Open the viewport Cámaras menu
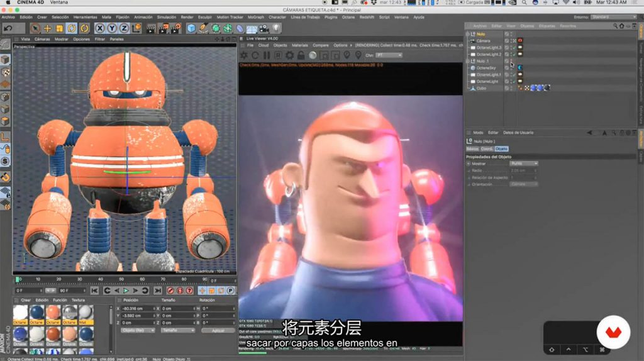 tap(42, 39)
